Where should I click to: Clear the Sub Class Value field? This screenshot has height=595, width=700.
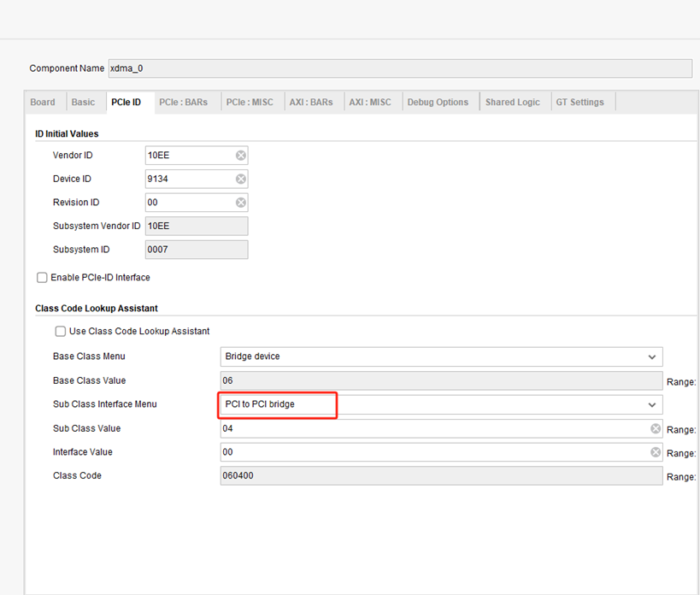656,428
